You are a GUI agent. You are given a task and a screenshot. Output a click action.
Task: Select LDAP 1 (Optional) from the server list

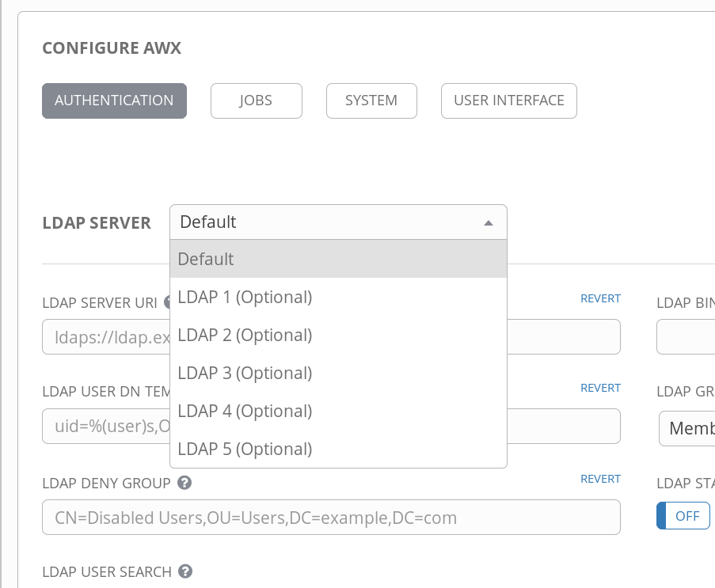point(244,297)
